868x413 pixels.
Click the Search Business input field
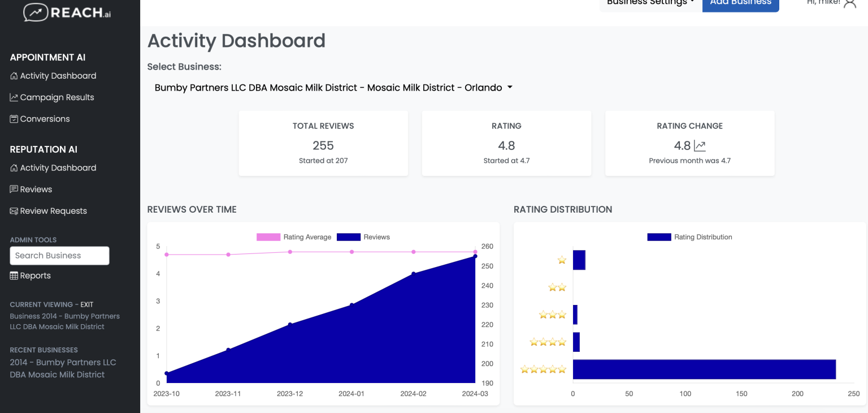[x=59, y=255]
